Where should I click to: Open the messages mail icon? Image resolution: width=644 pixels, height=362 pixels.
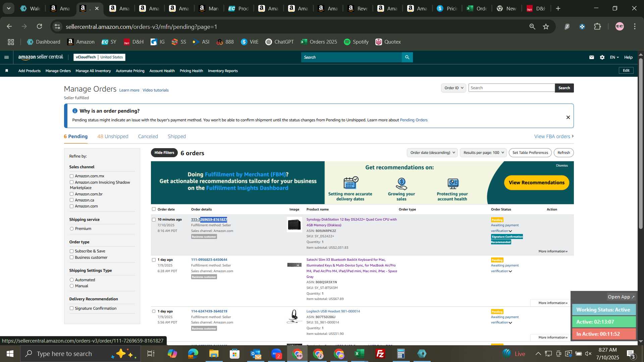pos(592,57)
